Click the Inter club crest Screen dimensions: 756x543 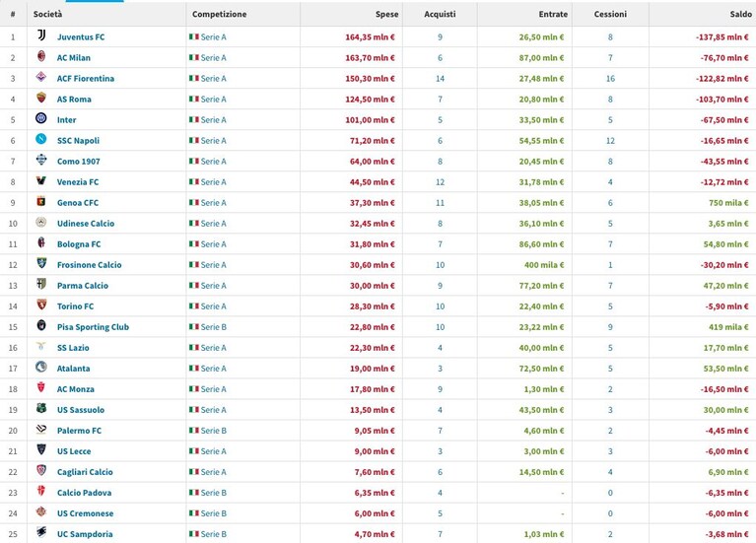[x=41, y=118]
